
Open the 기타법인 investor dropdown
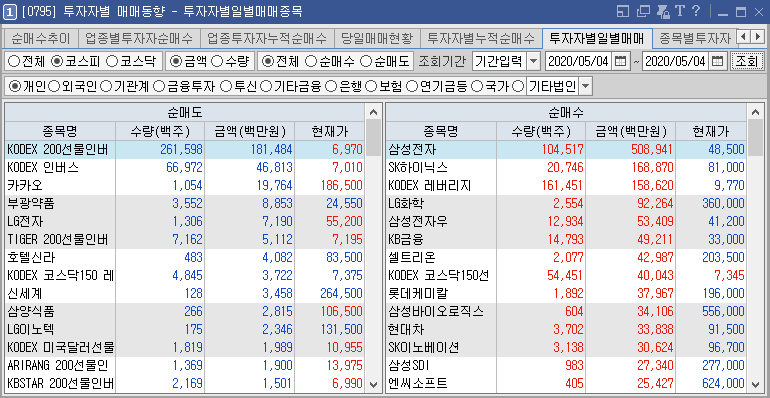585,87
